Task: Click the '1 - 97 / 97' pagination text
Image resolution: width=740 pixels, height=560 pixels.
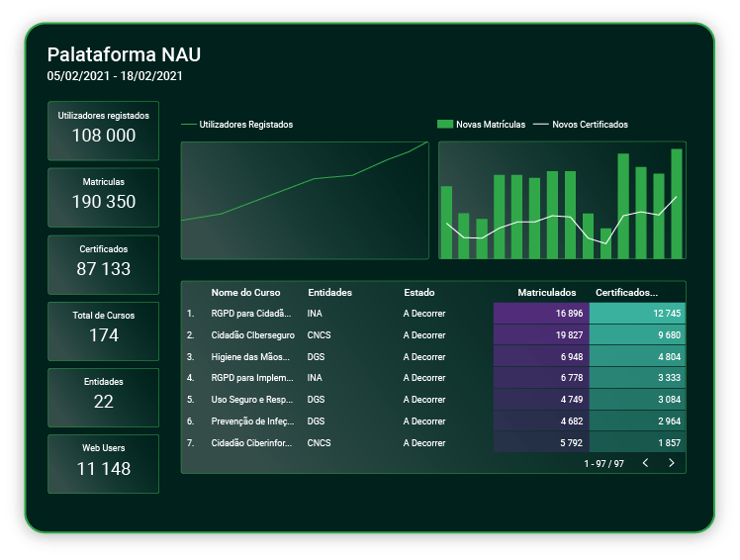Action: click(603, 464)
